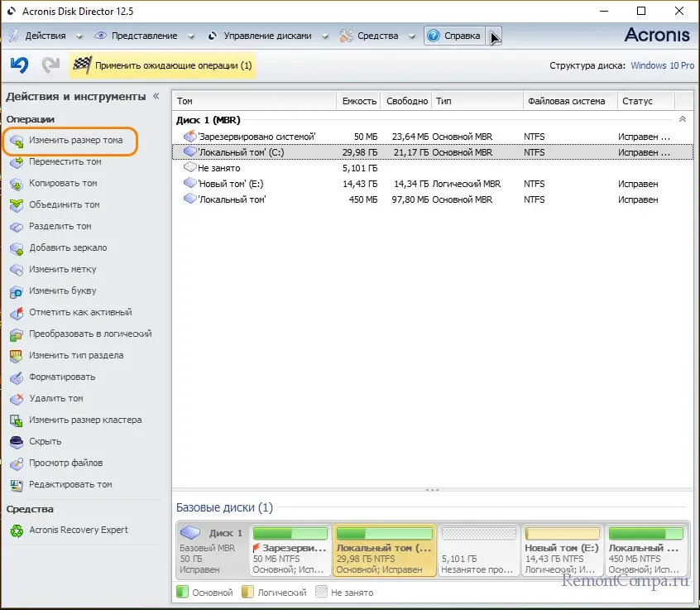Click the hatched Не занято legend swatch

coord(321,592)
